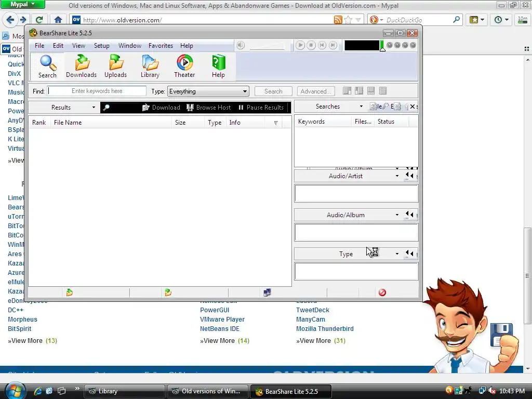The height and width of the screenshot is (399, 532).
Task: Click the red blocked icon in status bar
Action: 382,292
